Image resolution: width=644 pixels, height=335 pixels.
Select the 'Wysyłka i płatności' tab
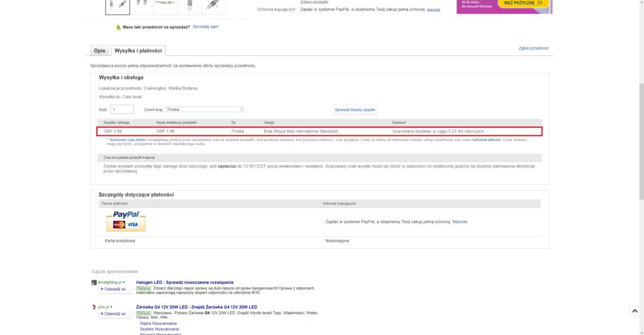coord(138,50)
